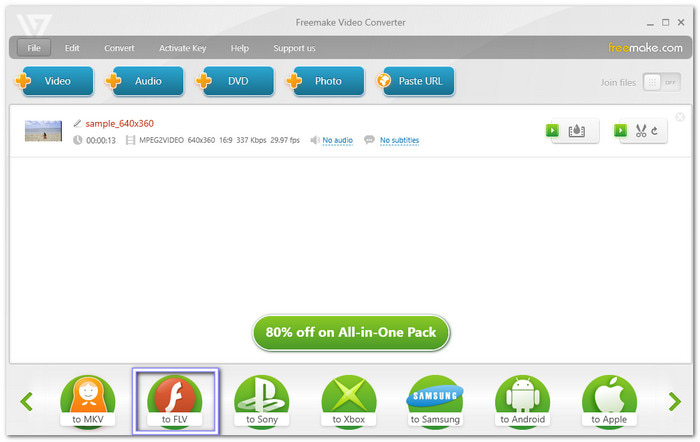Choose the to Samsung device preset
Viewport: 700px width, 442px height.
pos(436,401)
